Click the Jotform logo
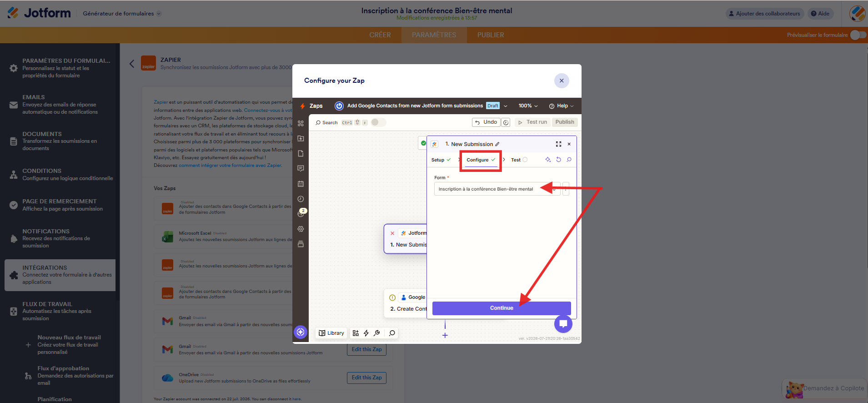 [39, 13]
